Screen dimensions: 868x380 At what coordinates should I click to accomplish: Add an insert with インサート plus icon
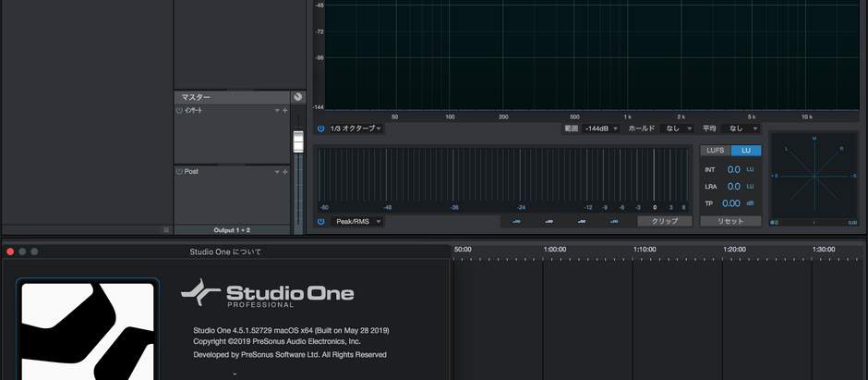click(x=285, y=111)
